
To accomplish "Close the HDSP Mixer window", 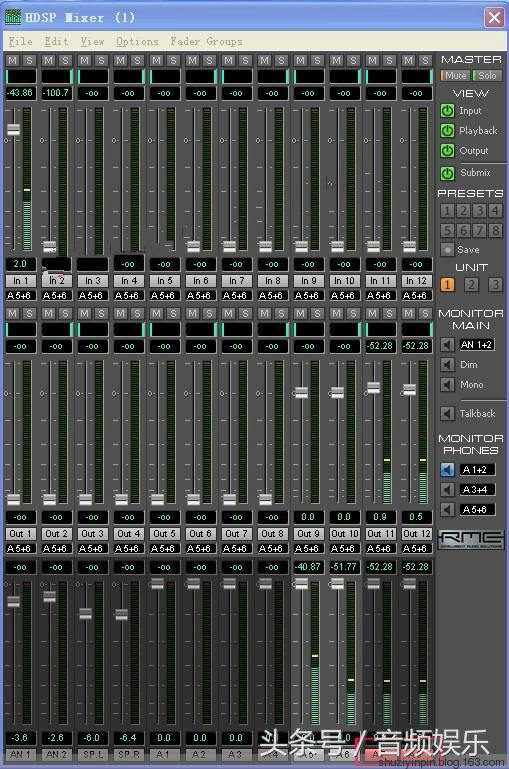I will tap(494, 18).
